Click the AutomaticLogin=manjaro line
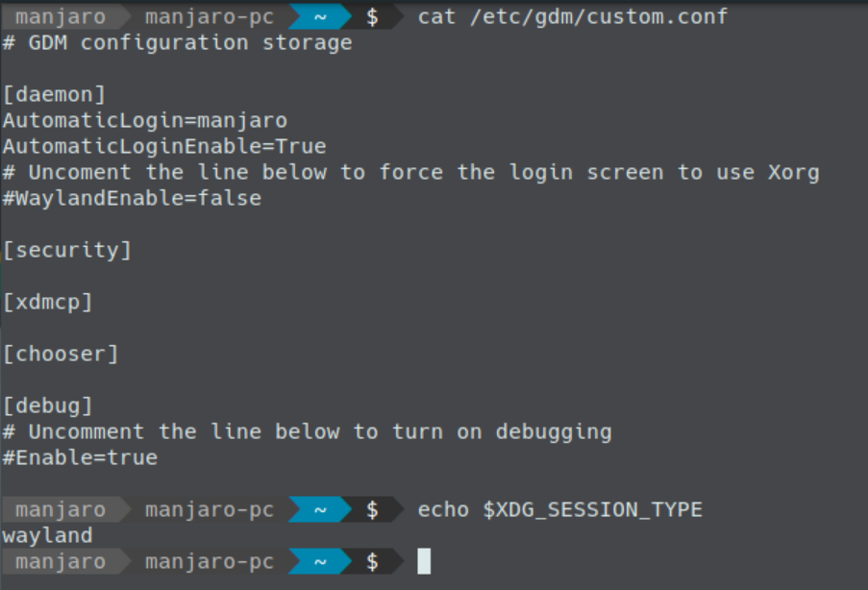868x590 pixels. [x=145, y=121]
